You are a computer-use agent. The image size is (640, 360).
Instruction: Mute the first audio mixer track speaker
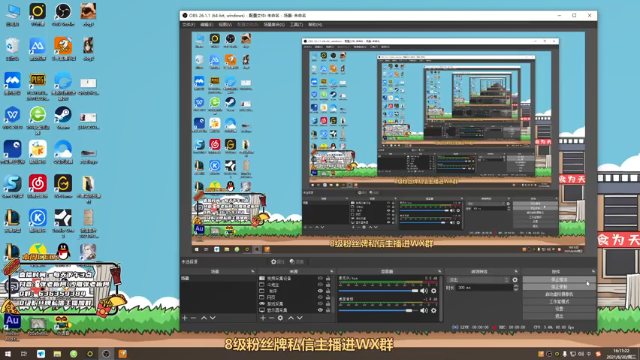coord(424,291)
